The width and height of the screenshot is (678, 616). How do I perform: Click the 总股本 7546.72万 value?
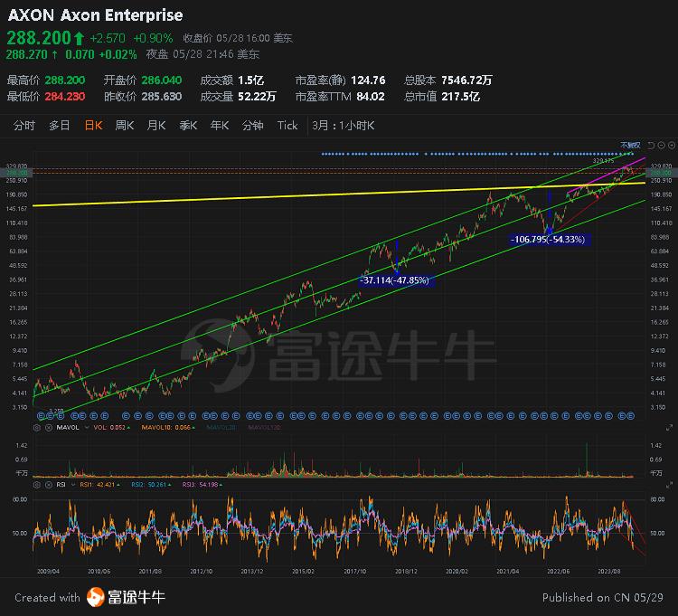pos(467,80)
